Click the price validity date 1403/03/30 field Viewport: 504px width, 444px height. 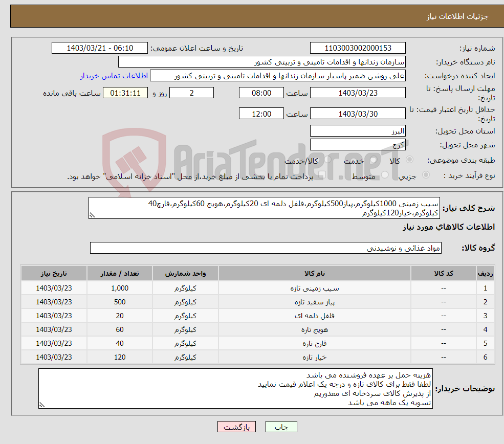click(358, 114)
